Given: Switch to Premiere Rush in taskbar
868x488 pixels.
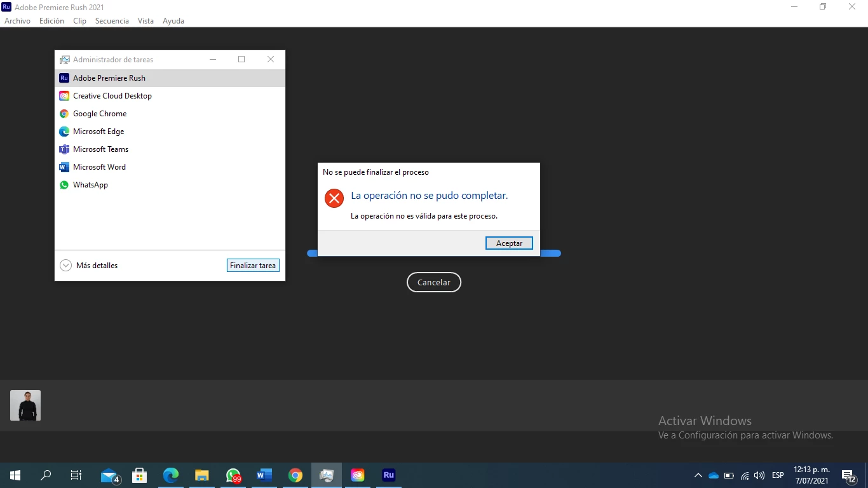Looking at the screenshot, I should pos(389,475).
